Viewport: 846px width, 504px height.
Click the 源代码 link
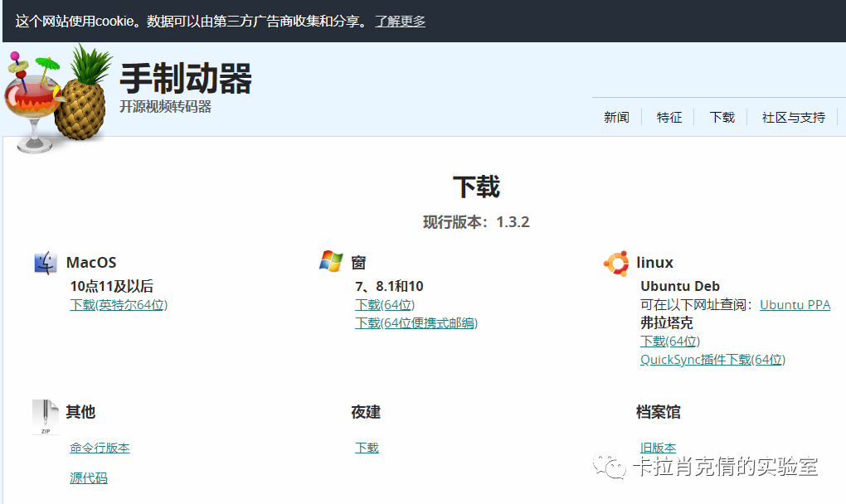pyautogui.click(x=88, y=477)
